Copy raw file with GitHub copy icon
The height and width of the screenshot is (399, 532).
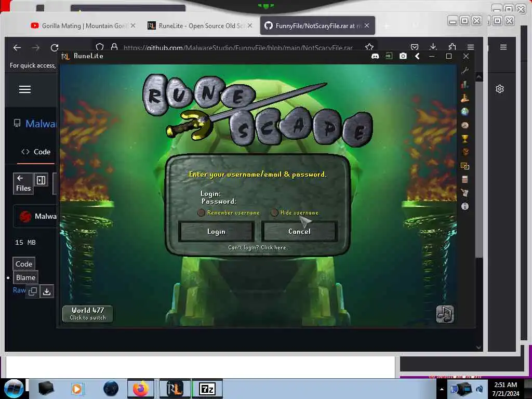click(33, 291)
